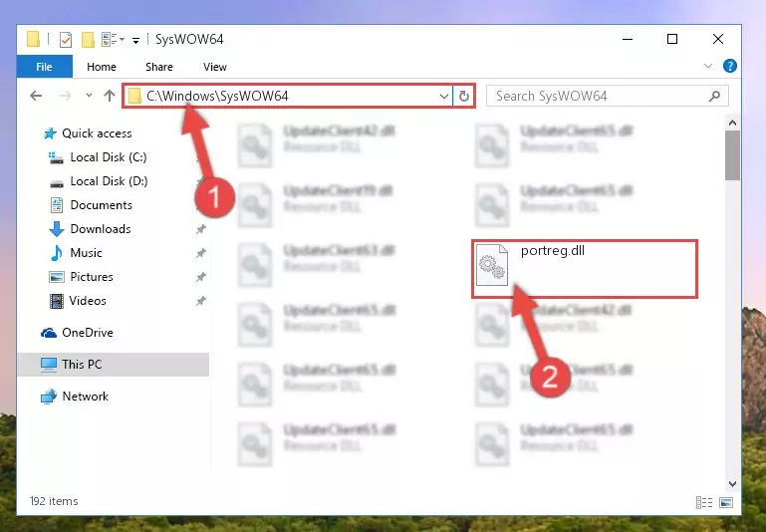Image resolution: width=766 pixels, height=532 pixels.
Task: Close the SysWOW64 window
Action: click(717, 39)
